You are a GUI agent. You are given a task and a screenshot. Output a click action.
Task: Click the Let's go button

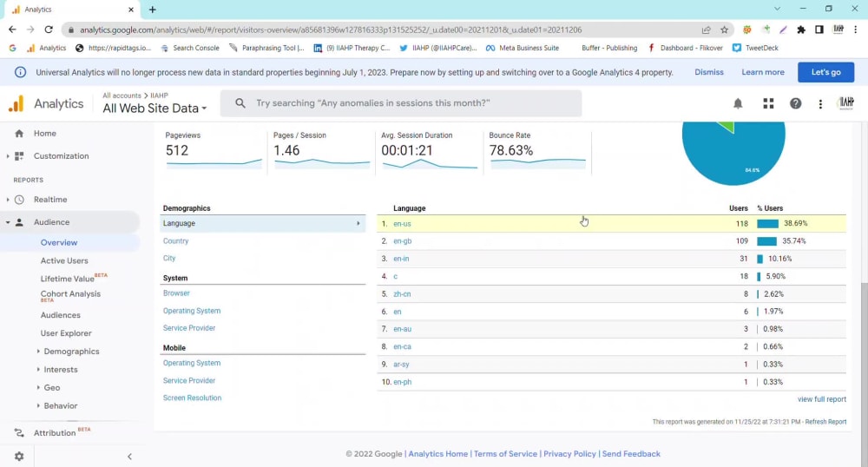click(x=825, y=72)
